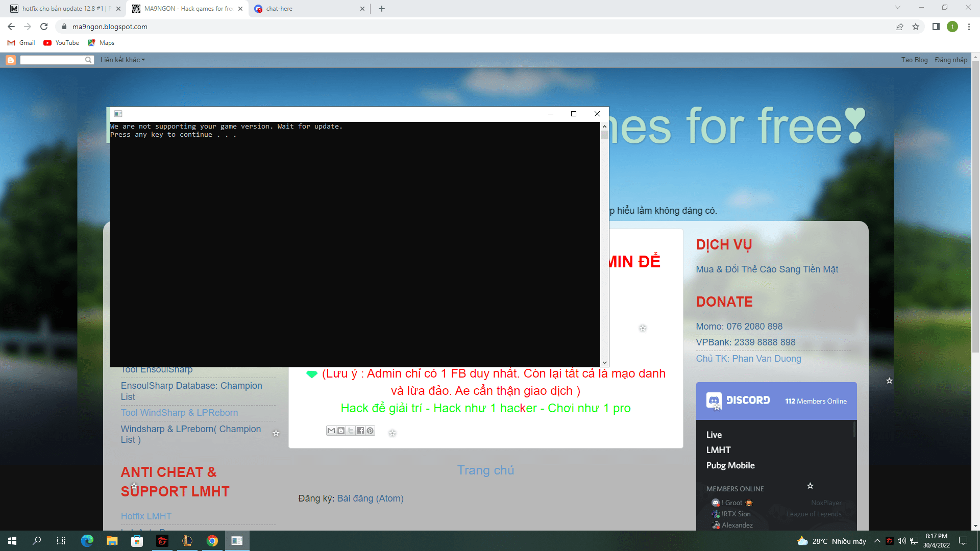Image resolution: width=980 pixels, height=551 pixels.
Task: Open Windows taskbar search
Action: pyautogui.click(x=37, y=541)
